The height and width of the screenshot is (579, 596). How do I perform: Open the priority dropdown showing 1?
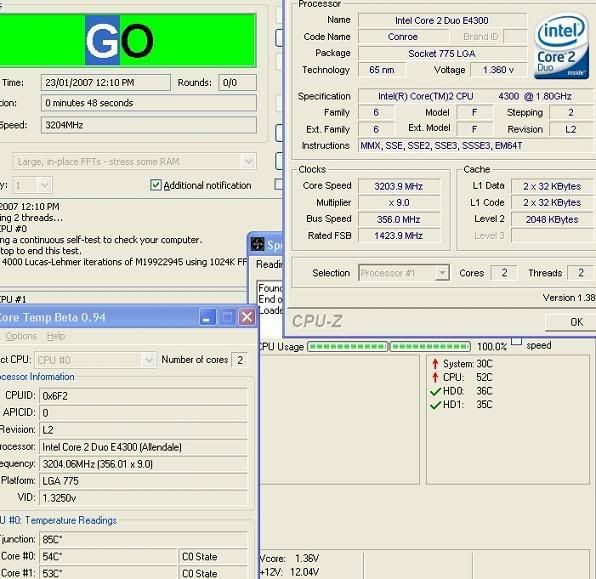[x=44, y=186]
